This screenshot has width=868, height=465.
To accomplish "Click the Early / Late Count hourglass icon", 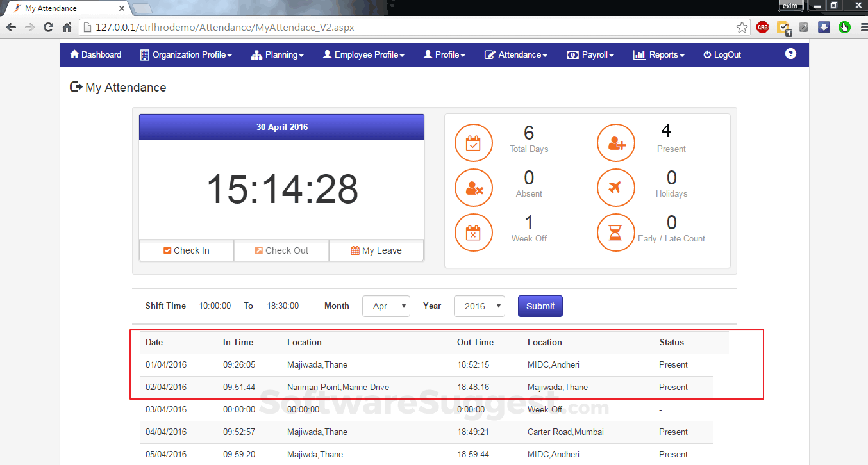I will (x=615, y=232).
